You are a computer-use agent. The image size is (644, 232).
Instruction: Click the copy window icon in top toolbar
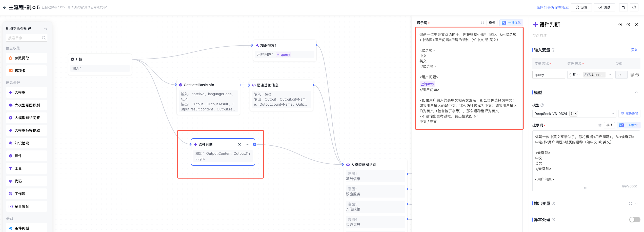(x=623, y=7)
